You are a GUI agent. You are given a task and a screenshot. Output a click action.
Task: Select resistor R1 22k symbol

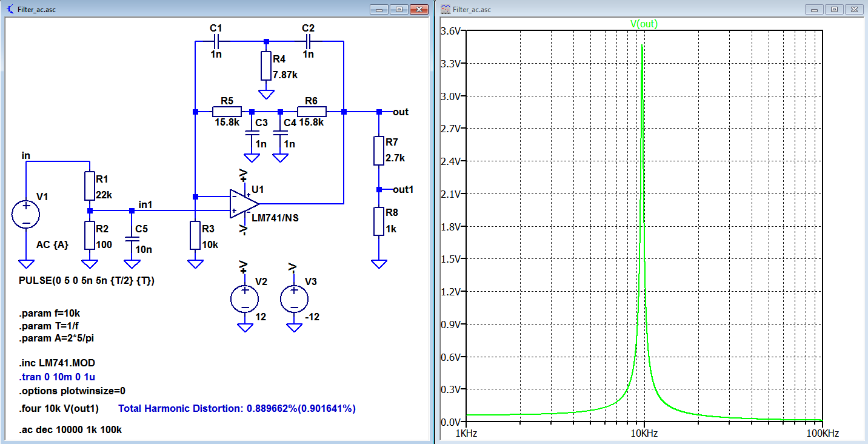pyautogui.click(x=90, y=186)
